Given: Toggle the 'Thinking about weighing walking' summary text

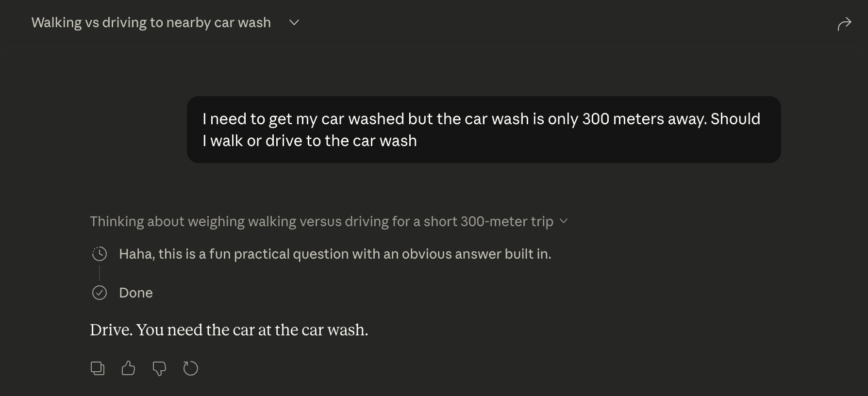Looking at the screenshot, I should coord(321,221).
